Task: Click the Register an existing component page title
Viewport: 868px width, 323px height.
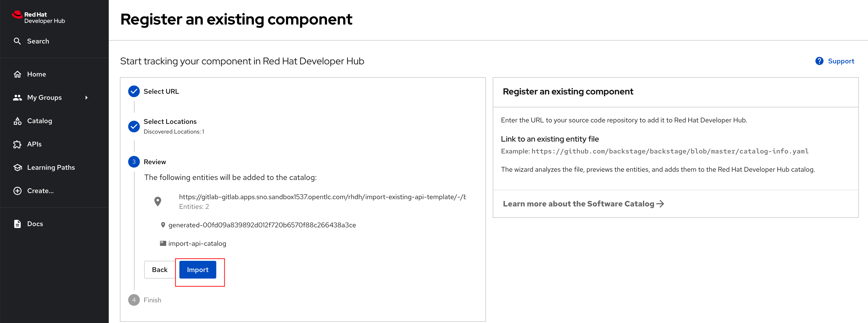Action: coord(236,19)
